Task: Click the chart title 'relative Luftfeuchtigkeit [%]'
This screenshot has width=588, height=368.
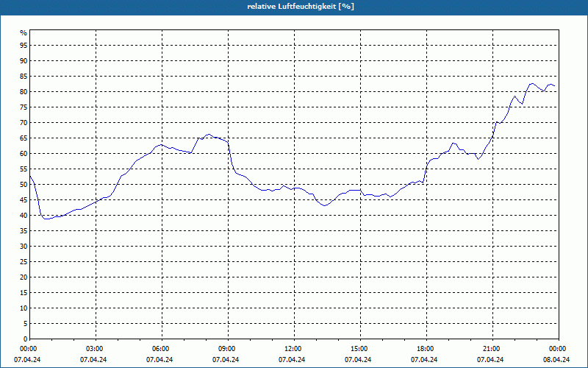Action: coord(301,7)
